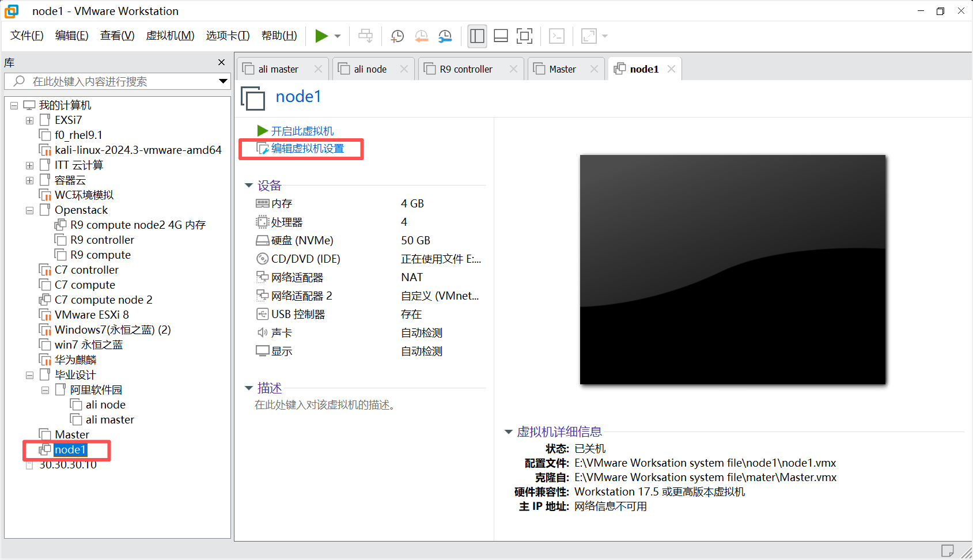
Task: Toggle the library sidebar view icon
Action: (x=477, y=36)
